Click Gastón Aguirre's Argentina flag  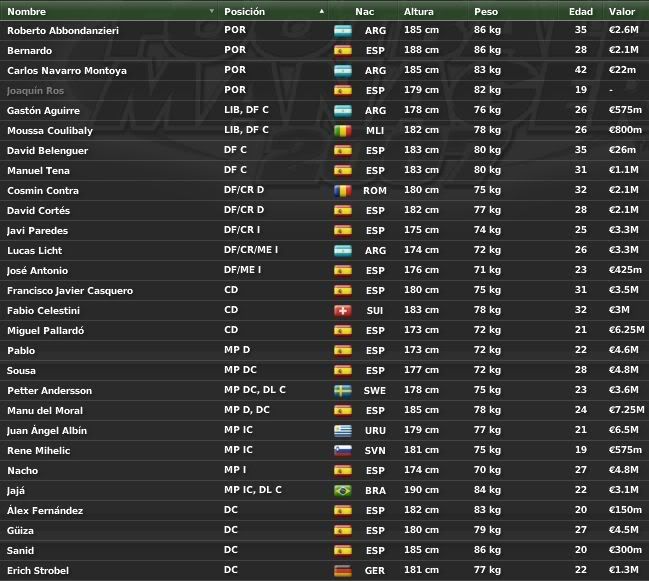pyautogui.click(x=343, y=111)
